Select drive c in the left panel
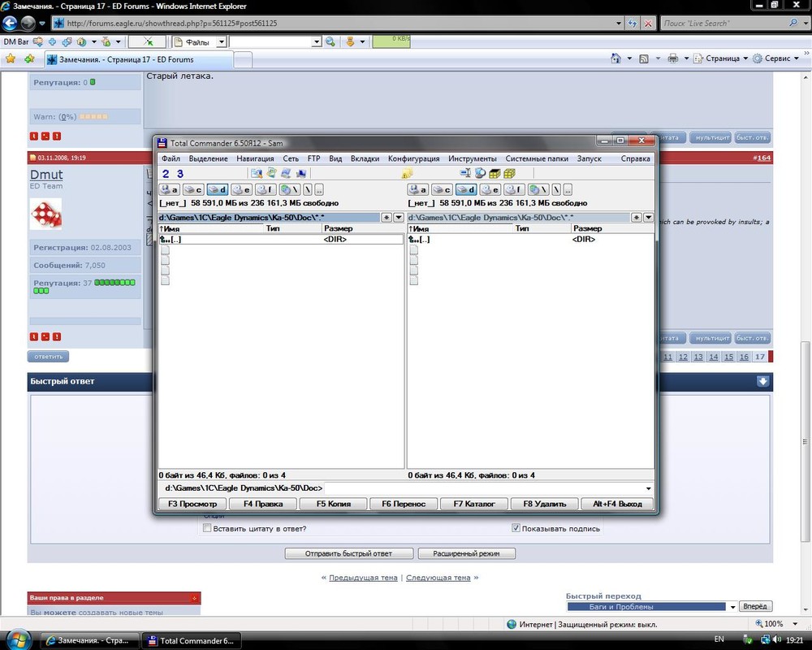 [192, 189]
